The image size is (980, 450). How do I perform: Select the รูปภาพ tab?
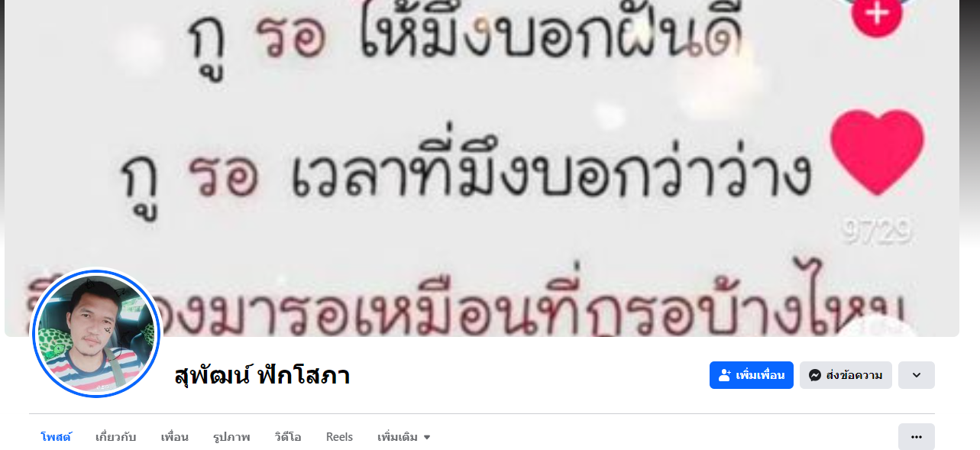(x=231, y=437)
